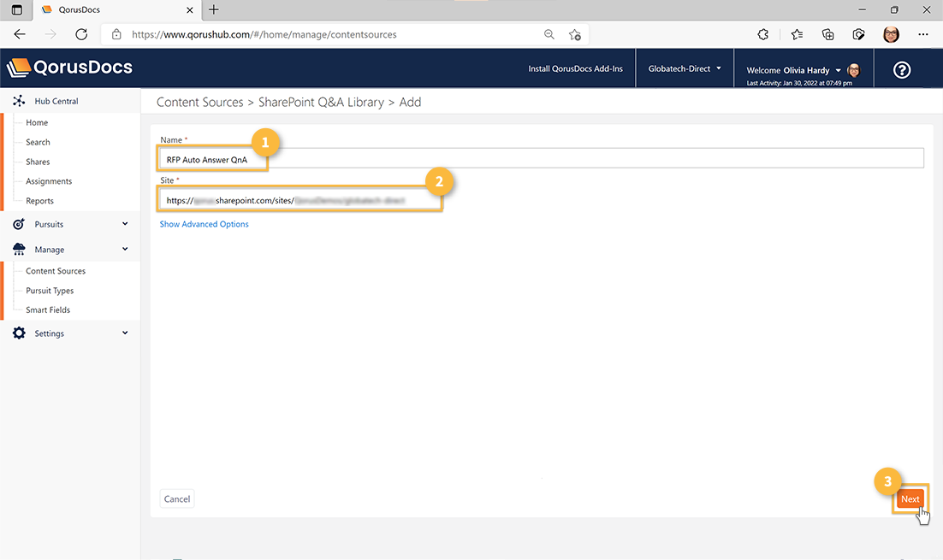
Task: Select the Hub Central menu heading
Action: click(x=56, y=101)
